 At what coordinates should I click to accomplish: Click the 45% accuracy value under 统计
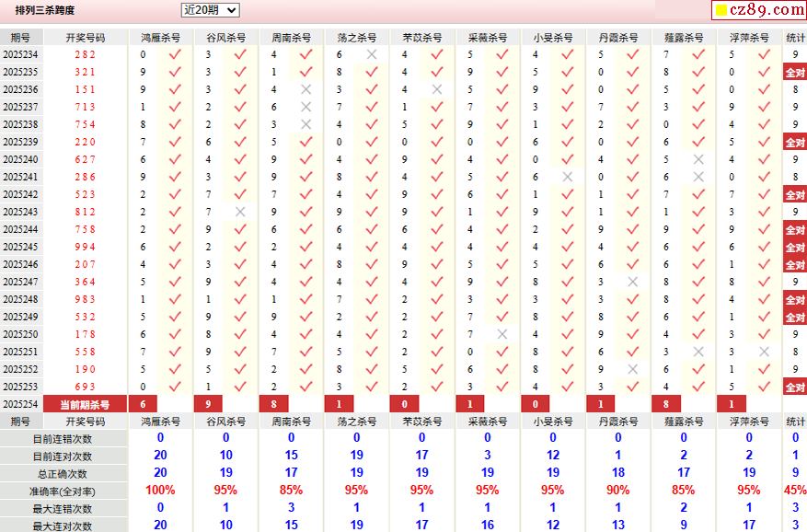tap(795, 490)
